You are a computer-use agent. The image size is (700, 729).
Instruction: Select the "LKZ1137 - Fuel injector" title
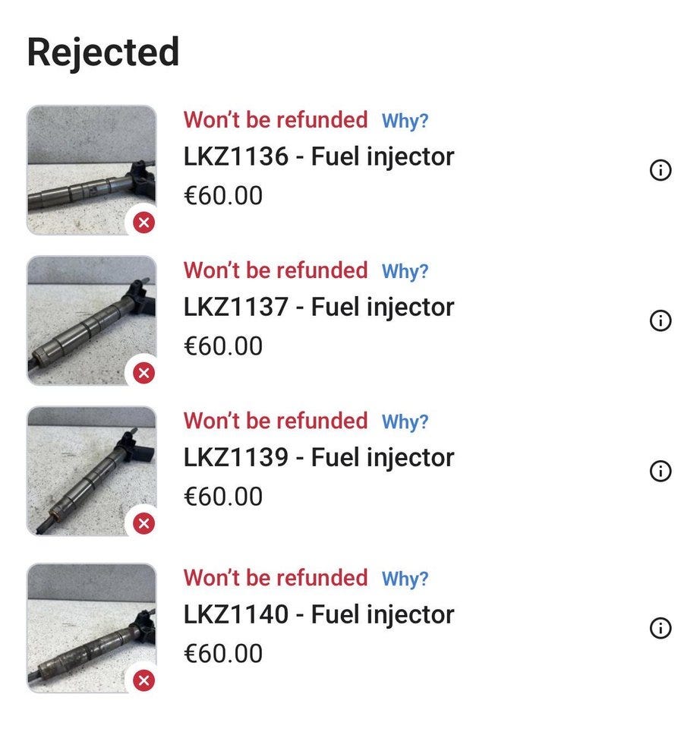click(x=319, y=308)
